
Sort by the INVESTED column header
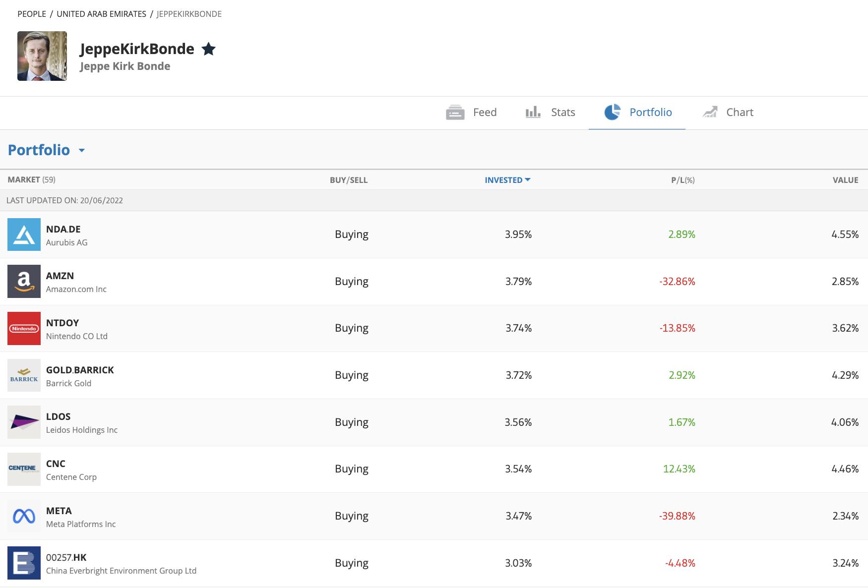pyautogui.click(x=507, y=180)
